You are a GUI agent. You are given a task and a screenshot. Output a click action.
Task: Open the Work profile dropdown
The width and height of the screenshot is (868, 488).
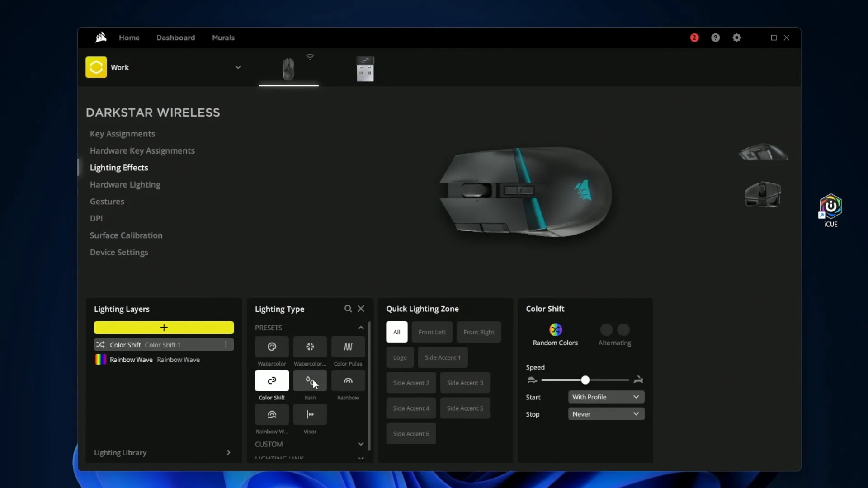[238, 67]
